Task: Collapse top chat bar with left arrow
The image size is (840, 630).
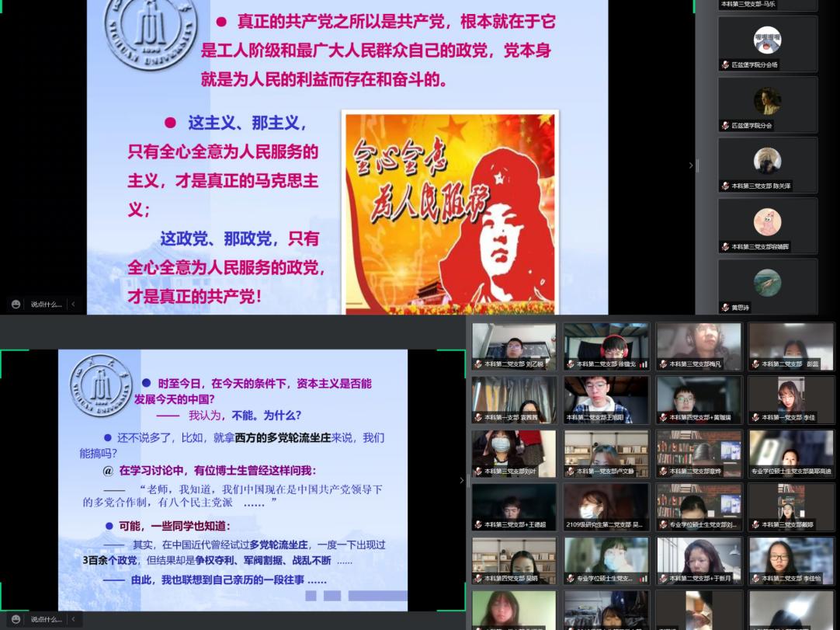Action: 74,305
